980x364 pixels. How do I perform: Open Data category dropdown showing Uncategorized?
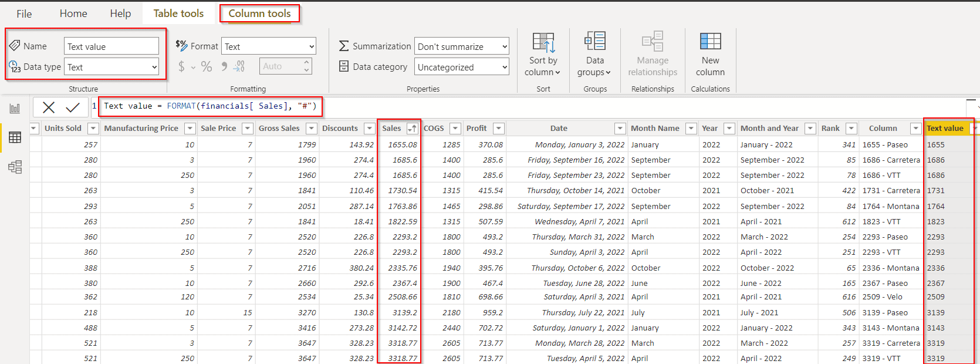(x=462, y=67)
